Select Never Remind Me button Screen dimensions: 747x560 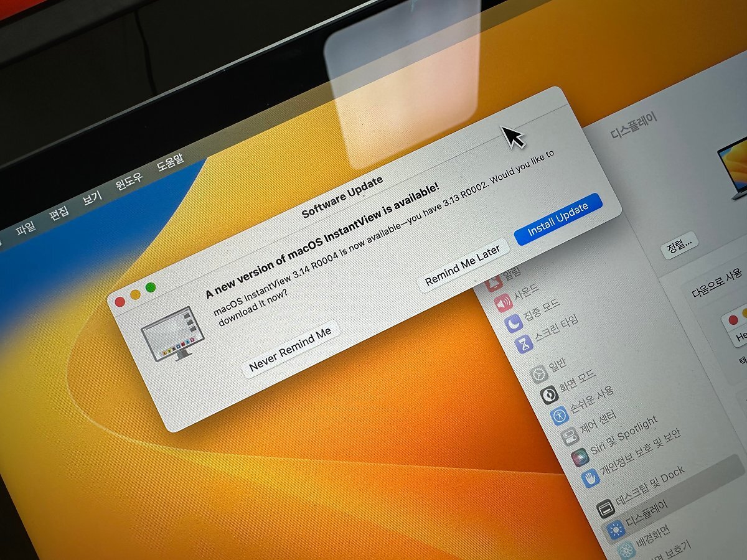290,349
